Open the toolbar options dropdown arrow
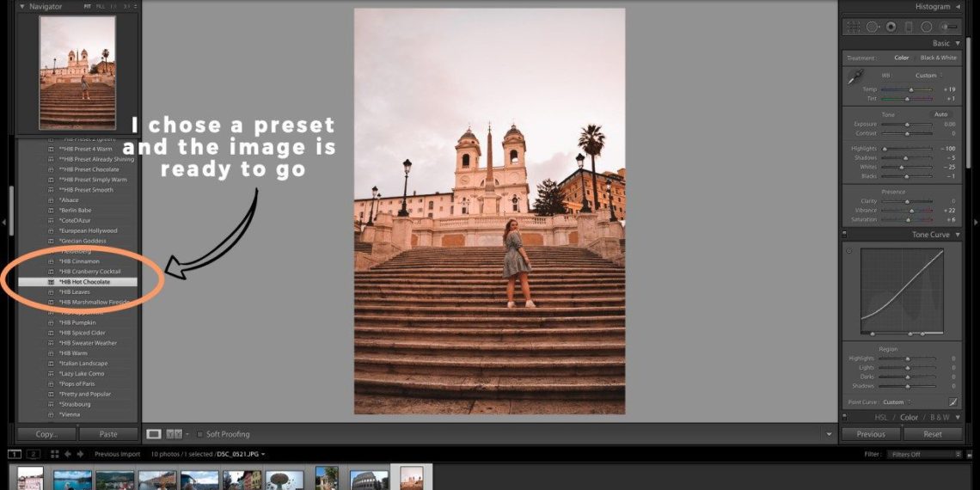 [830, 434]
